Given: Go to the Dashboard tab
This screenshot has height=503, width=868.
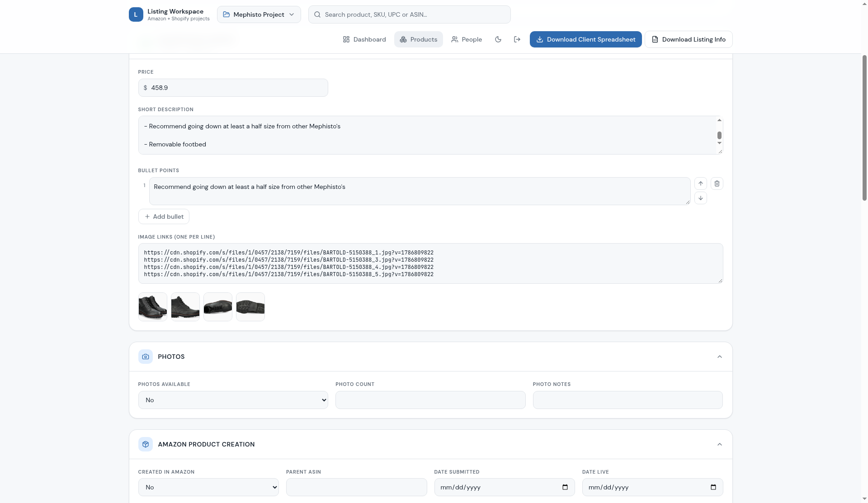Looking at the screenshot, I should click(364, 39).
